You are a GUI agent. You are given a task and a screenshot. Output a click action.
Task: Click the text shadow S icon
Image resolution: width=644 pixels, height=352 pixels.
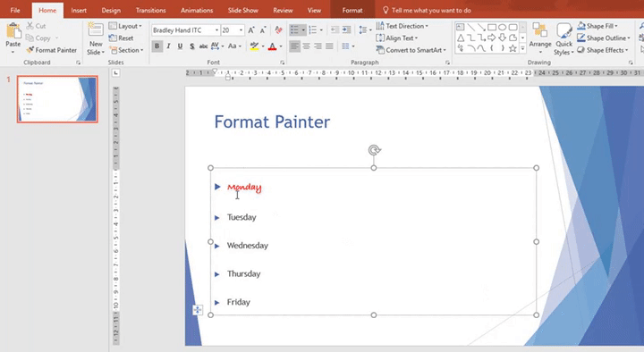click(191, 46)
